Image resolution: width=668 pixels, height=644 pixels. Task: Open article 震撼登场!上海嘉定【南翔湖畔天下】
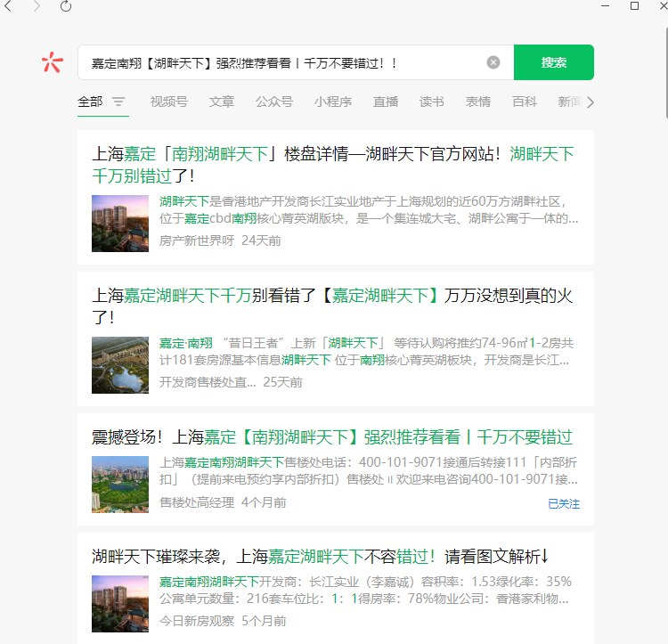click(332, 437)
